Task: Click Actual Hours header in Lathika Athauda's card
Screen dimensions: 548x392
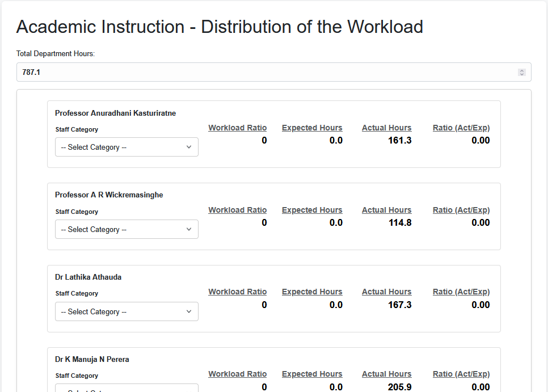Action: point(386,292)
